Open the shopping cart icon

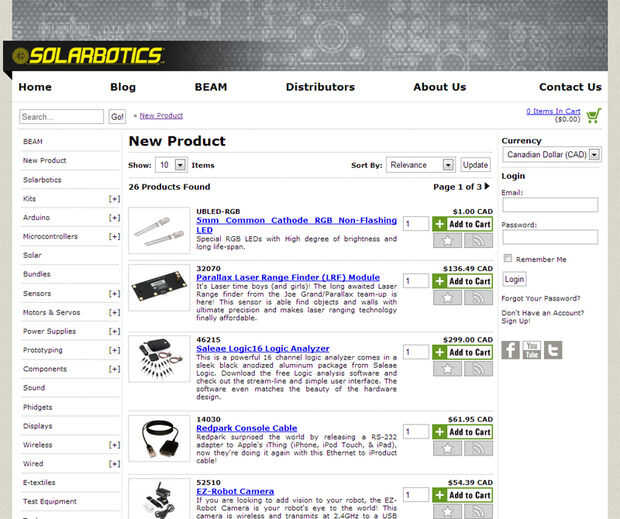click(x=594, y=115)
